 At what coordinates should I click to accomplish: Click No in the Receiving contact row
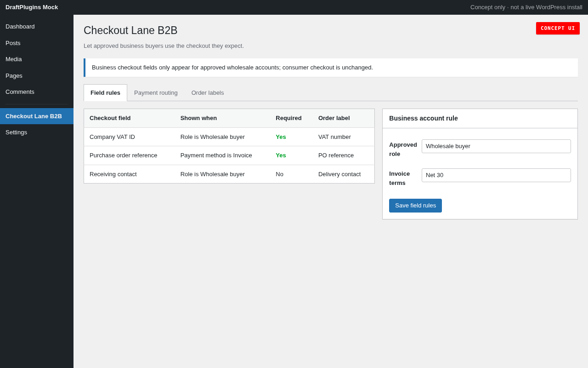click(x=279, y=174)
